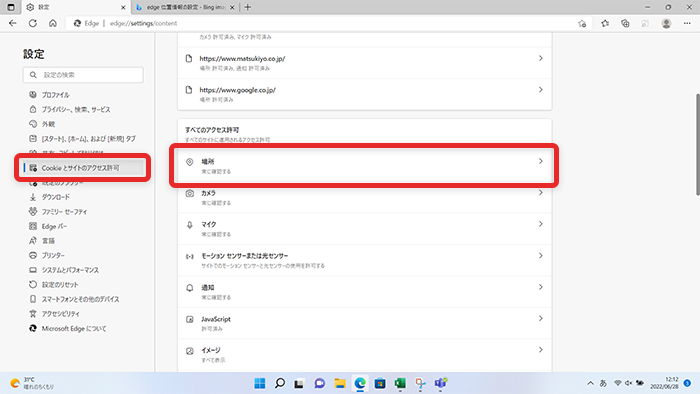This screenshot has width=700, height=394.
Task: Expand the matsukiyo.co.jp site chevron
Action: (x=541, y=58)
